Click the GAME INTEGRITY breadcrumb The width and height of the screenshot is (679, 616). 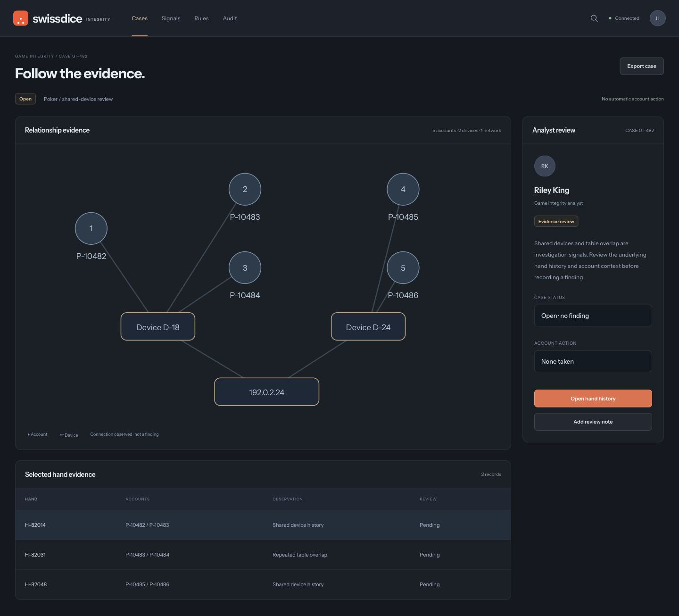click(x=34, y=56)
